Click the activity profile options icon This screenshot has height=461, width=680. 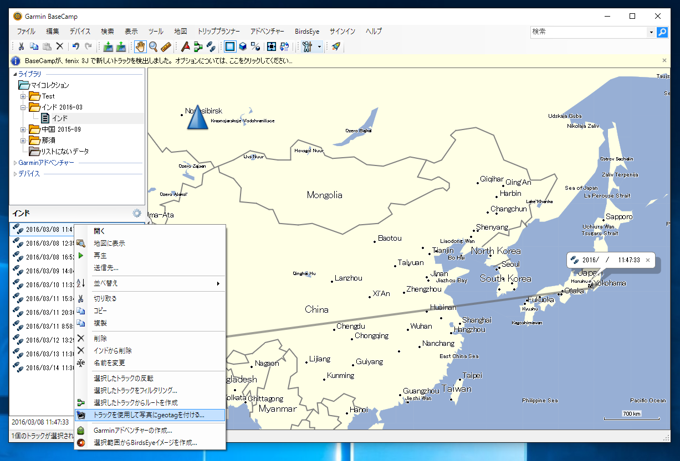(307, 46)
